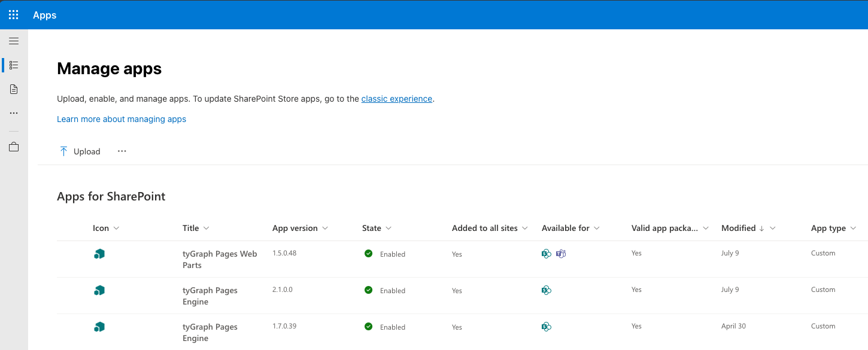The width and height of the screenshot is (868, 350).
Task: Click Apps in the top title bar
Action: tap(44, 14)
